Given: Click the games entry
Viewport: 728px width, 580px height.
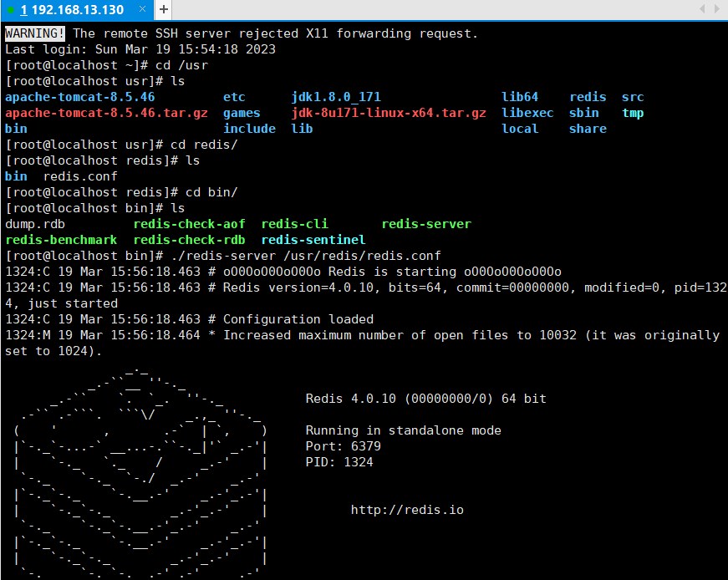Looking at the screenshot, I should click(242, 113).
